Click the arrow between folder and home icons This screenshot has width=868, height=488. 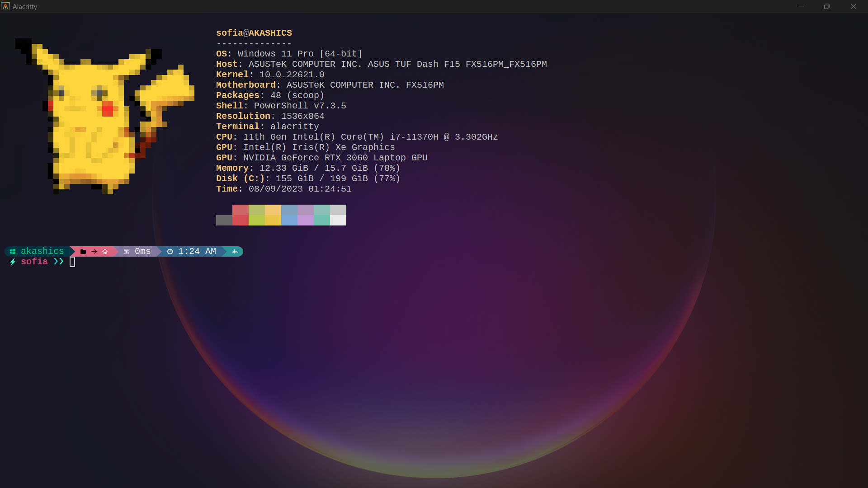(x=94, y=252)
